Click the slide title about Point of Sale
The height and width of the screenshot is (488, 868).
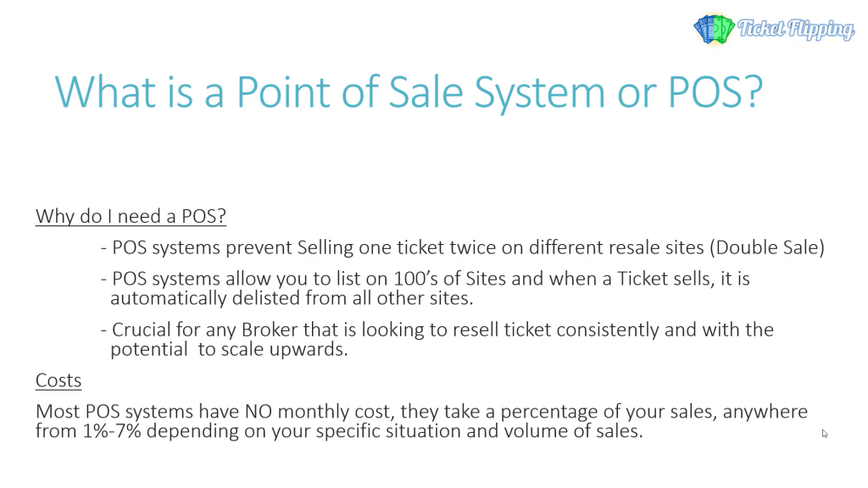pyautogui.click(x=408, y=91)
